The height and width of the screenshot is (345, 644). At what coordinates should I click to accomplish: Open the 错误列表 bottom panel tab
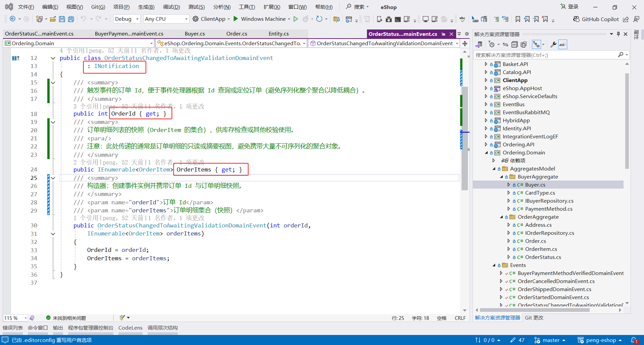[13, 328]
